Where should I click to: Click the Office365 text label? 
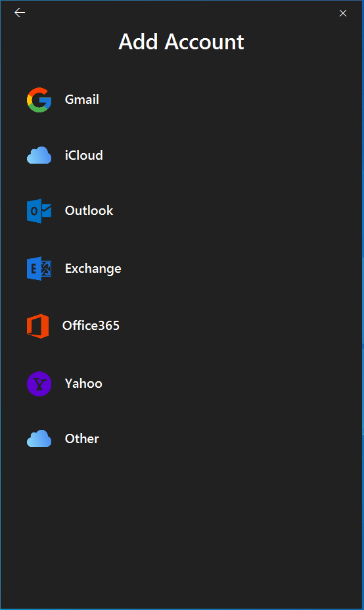click(91, 325)
